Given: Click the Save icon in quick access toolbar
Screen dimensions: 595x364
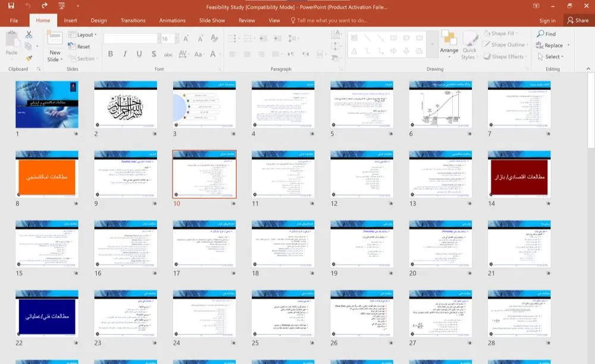Looking at the screenshot, I should [11, 6].
